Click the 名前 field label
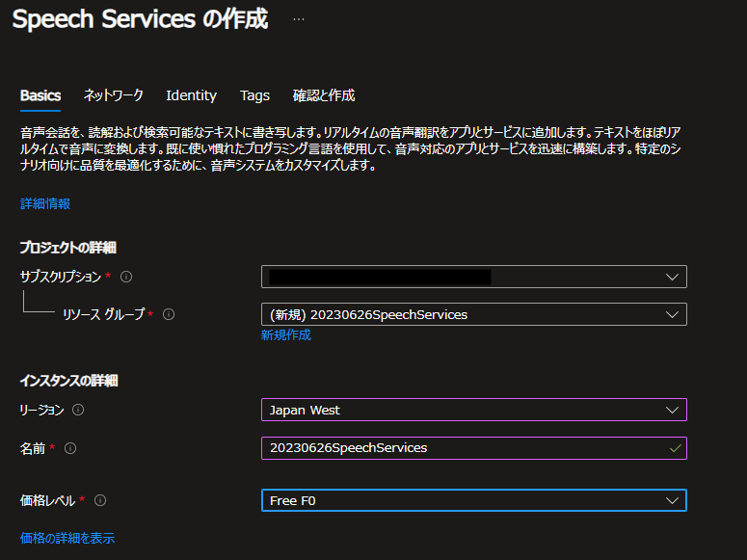Screen dimensions: 747x560 (33, 448)
